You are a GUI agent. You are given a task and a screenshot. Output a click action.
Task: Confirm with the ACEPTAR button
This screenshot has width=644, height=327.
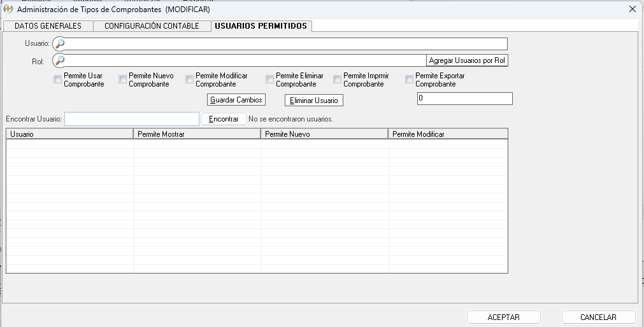pos(503,317)
